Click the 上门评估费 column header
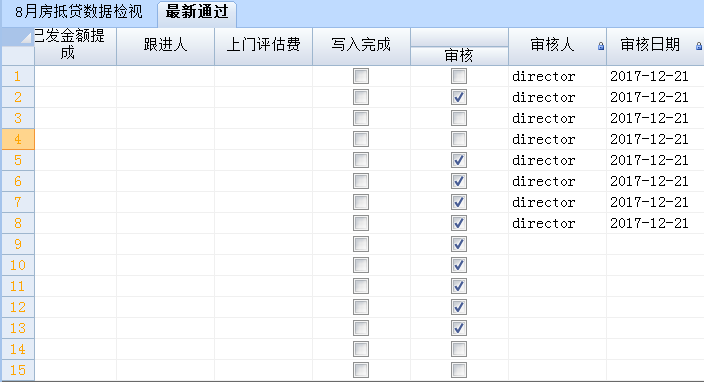This screenshot has width=704, height=382. point(263,46)
